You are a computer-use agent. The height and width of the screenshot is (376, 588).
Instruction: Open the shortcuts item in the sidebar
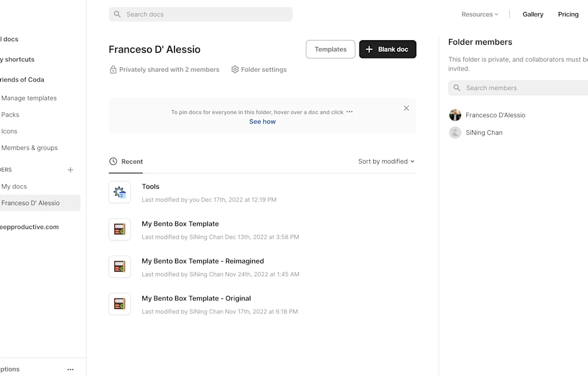17,59
